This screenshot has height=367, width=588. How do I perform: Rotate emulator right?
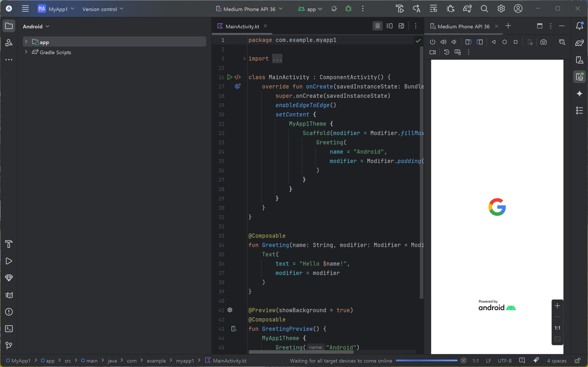(480, 42)
